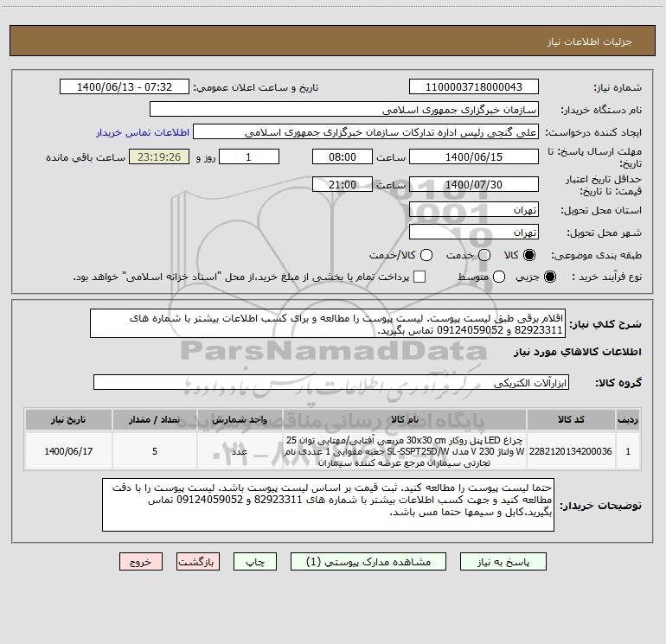Click the buyer organization name field
The image size is (666, 644).
pyautogui.click(x=344, y=109)
